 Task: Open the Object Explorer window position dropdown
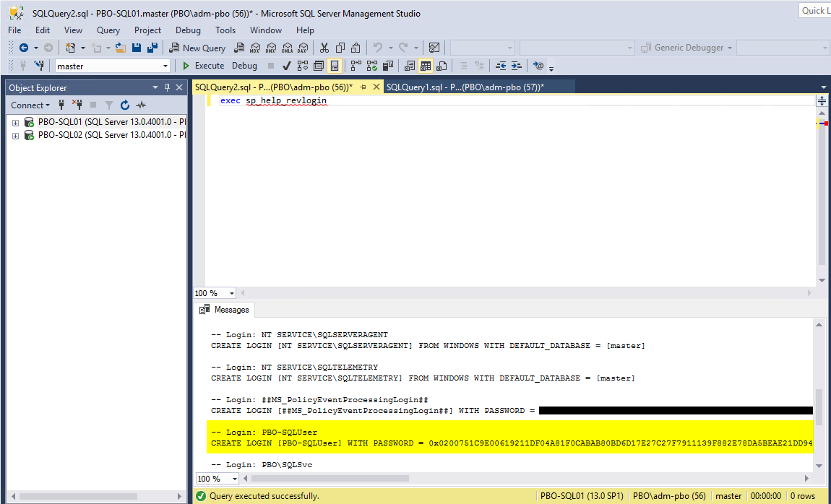155,87
